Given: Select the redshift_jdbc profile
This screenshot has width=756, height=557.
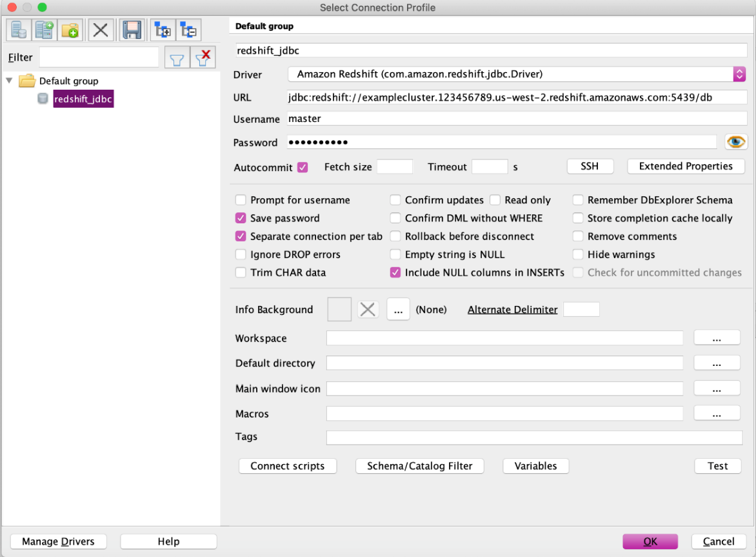Looking at the screenshot, I should point(83,99).
